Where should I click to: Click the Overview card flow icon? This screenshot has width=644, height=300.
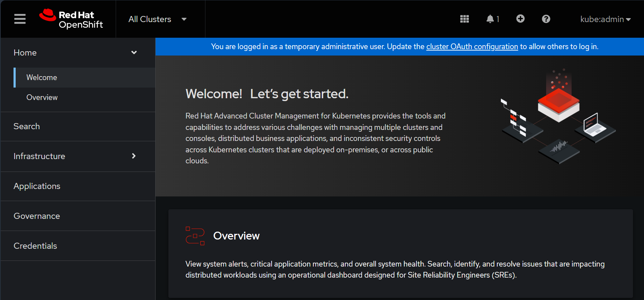pyautogui.click(x=195, y=236)
